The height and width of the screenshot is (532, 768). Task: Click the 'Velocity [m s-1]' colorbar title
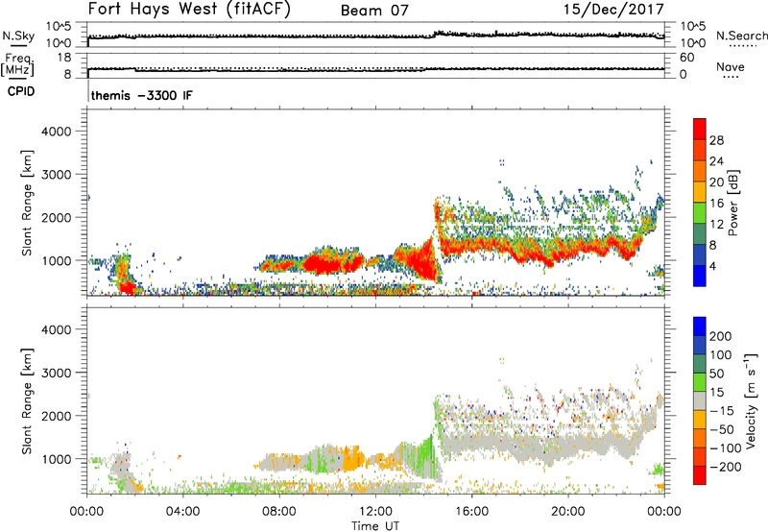point(750,400)
